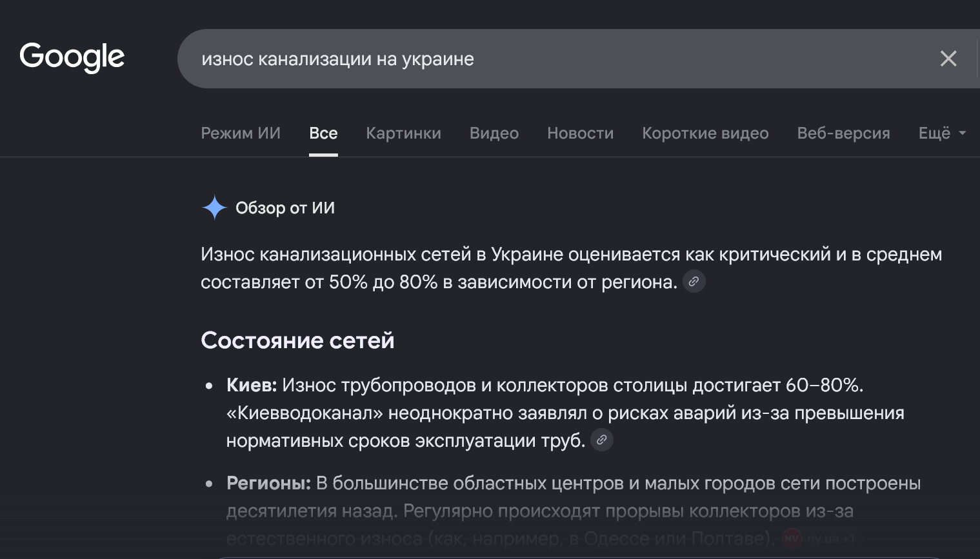Click the Регионы bold bullet label

click(268, 484)
